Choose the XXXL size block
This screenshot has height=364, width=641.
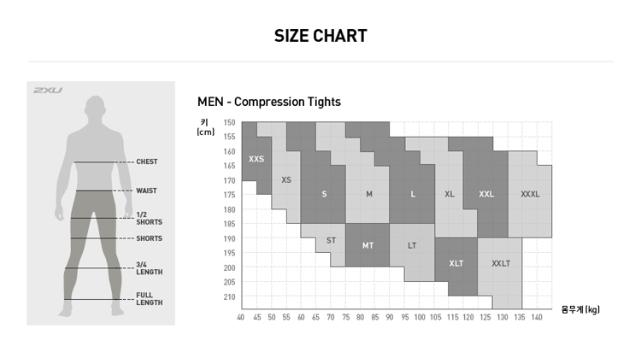click(530, 194)
